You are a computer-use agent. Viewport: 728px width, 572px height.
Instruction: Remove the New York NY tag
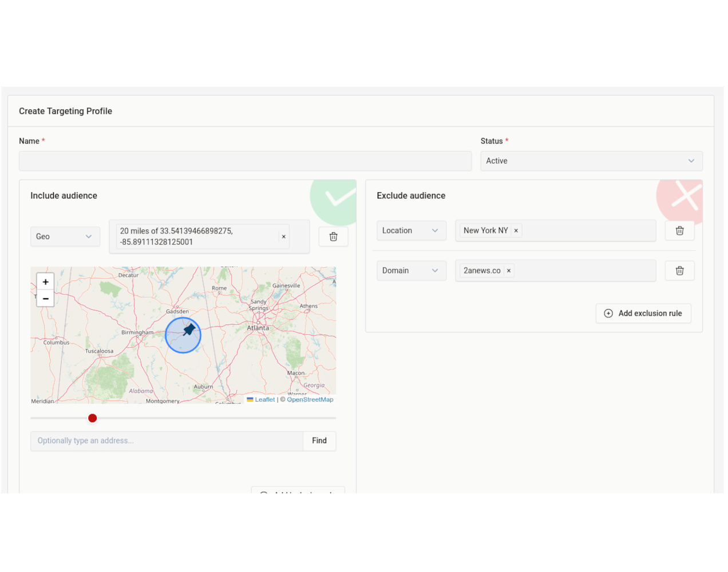coord(516,231)
